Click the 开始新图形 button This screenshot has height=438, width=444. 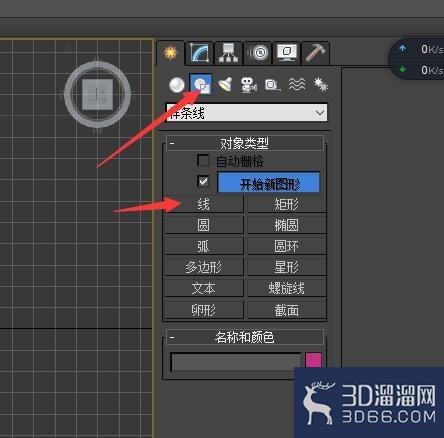coord(269,183)
